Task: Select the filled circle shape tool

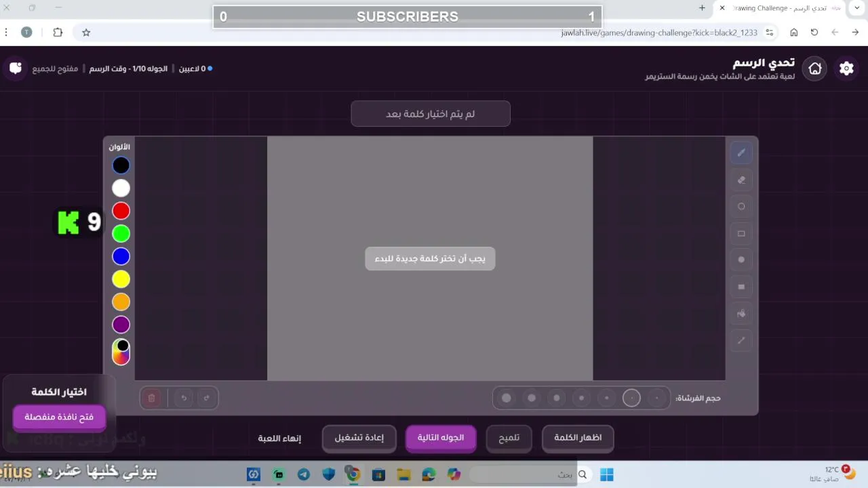Action: (x=741, y=260)
